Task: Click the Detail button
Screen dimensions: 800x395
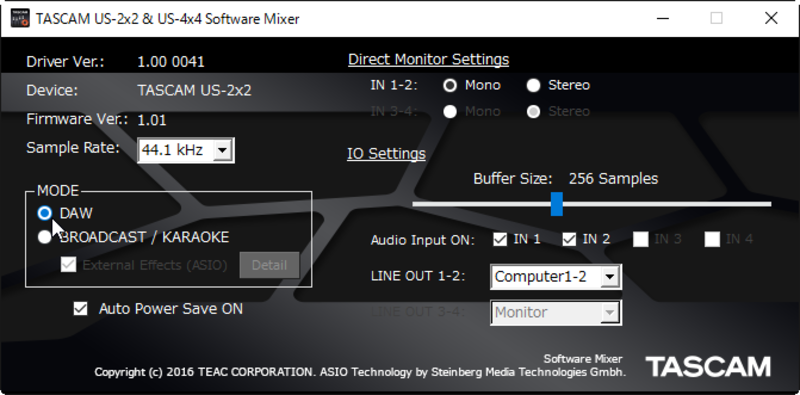Action: [x=269, y=265]
